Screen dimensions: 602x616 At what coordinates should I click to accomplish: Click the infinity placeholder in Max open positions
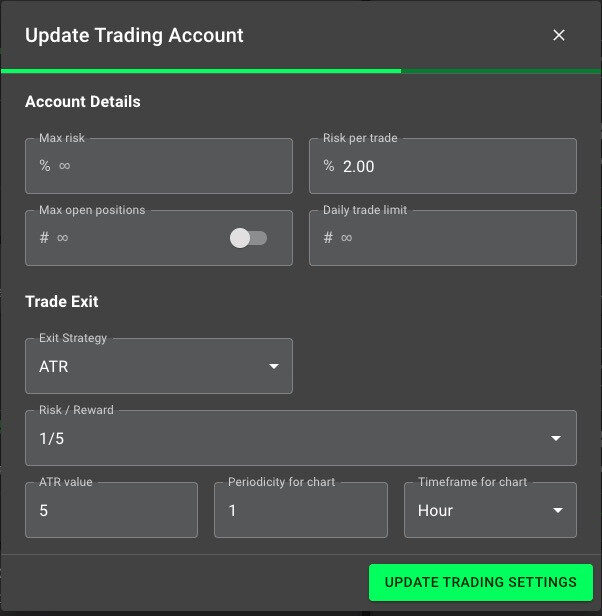coord(62,238)
